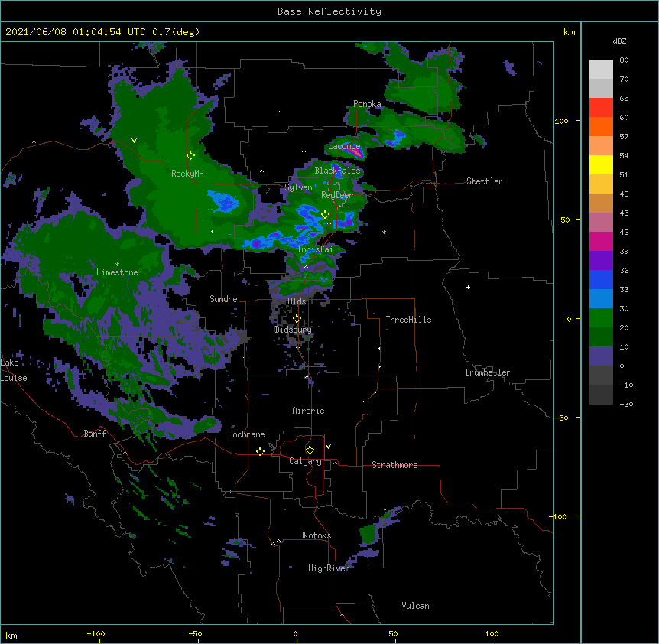Click the 80 value at legend top

624,60
